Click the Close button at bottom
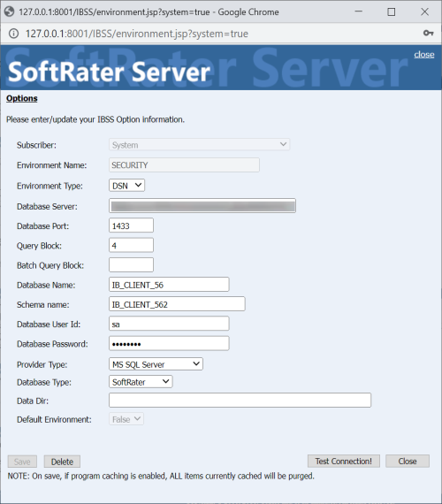The image size is (442, 504). [x=408, y=462]
